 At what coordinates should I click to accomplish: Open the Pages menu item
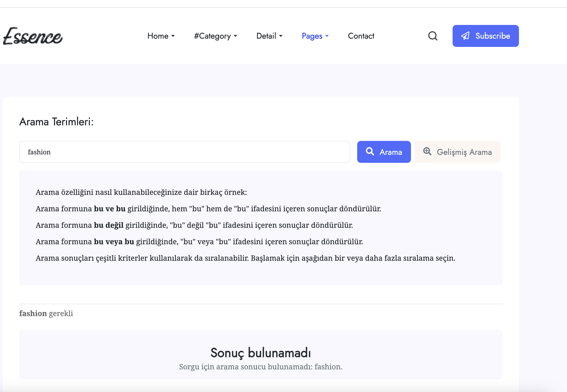[x=312, y=36]
